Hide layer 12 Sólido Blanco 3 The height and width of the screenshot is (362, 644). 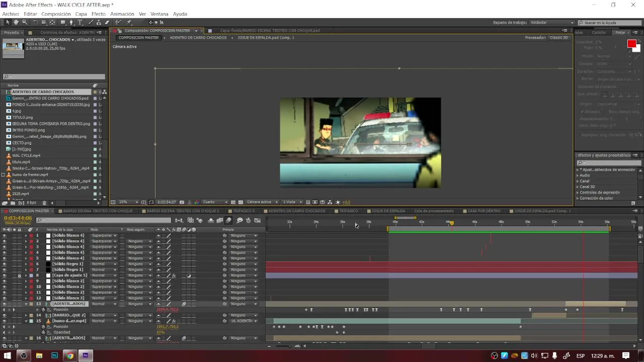click(x=5, y=298)
